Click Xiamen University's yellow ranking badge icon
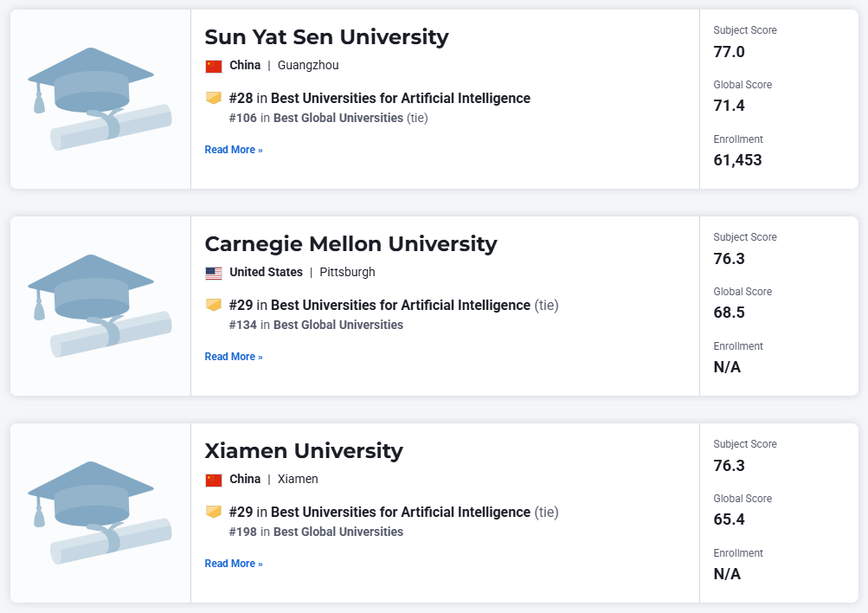 tap(214, 512)
